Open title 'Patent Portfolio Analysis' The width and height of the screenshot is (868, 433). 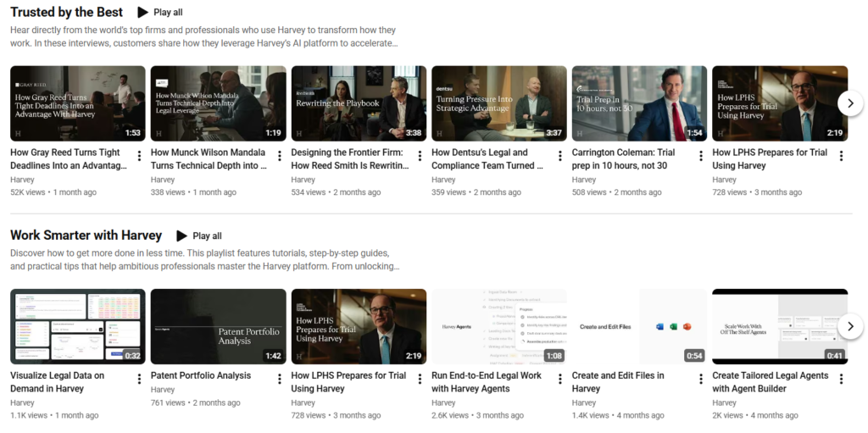pyautogui.click(x=200, y=375)
